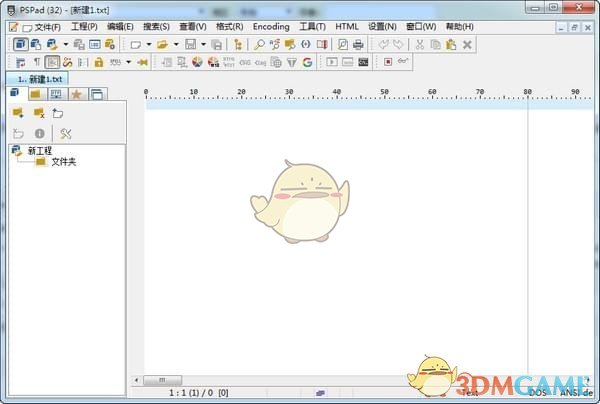Click the horizontal scrollbar thumb
600x404 pixels.
coord(162,380)
